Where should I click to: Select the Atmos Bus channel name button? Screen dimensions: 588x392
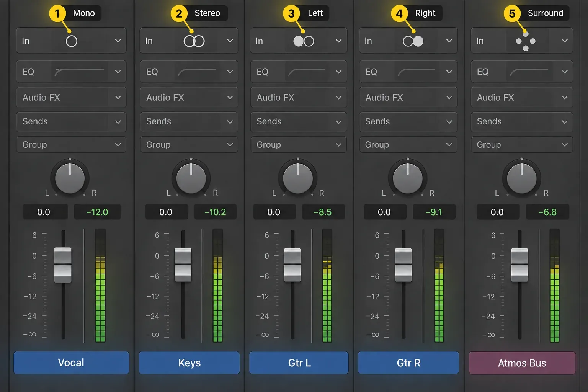(x=522, y=363)
